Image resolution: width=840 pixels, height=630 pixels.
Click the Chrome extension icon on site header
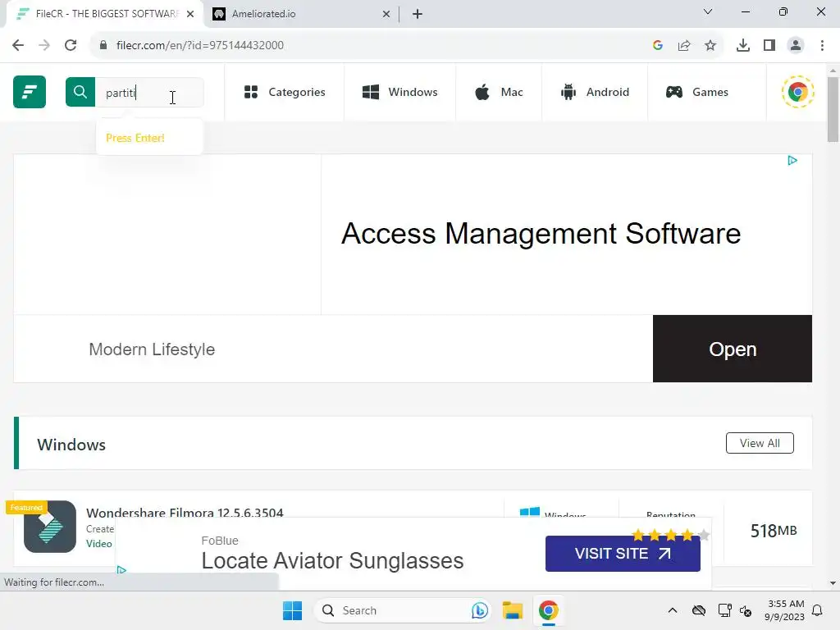[x=797, y=92]
